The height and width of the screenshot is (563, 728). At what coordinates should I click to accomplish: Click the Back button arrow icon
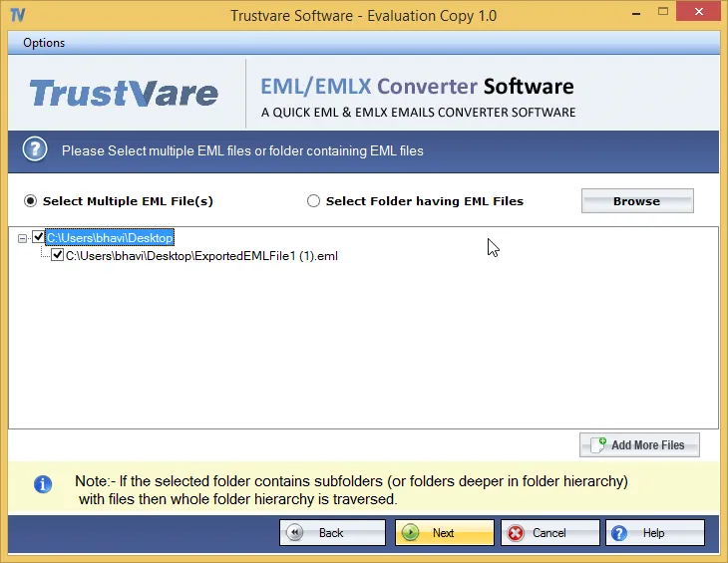tap(294, 533)
